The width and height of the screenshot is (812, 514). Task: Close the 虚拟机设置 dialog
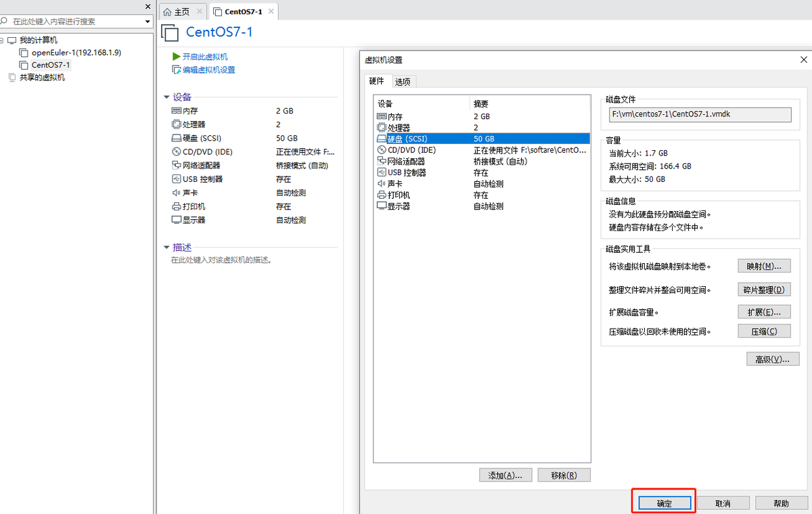(803, 60)
